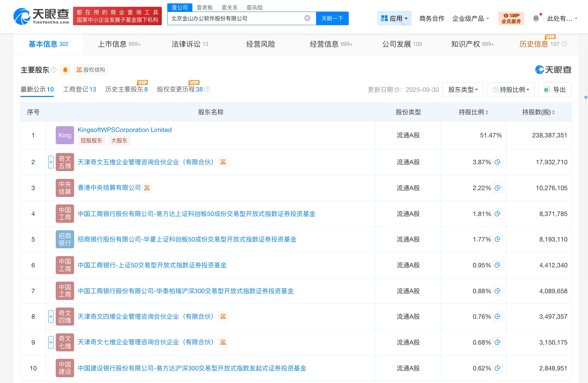Switch to the 查老板 tab
This screenshot has width=588, height=383.
point(204,7)
